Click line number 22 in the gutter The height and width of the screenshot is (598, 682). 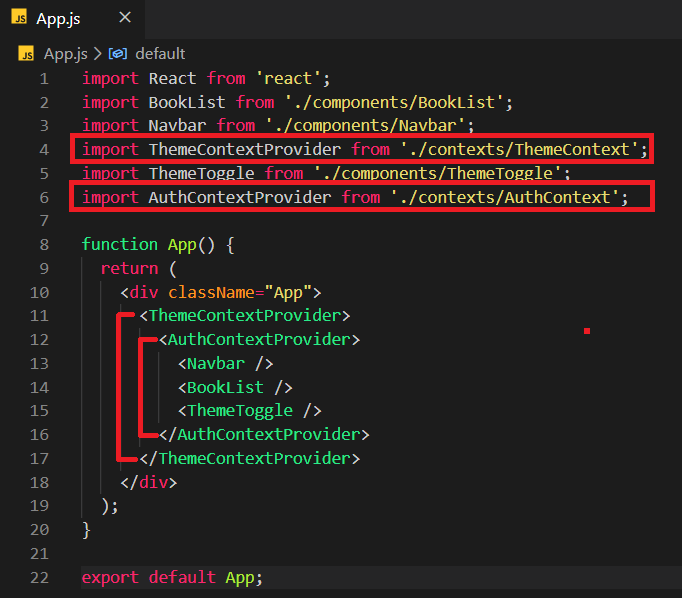pos(39,577)
